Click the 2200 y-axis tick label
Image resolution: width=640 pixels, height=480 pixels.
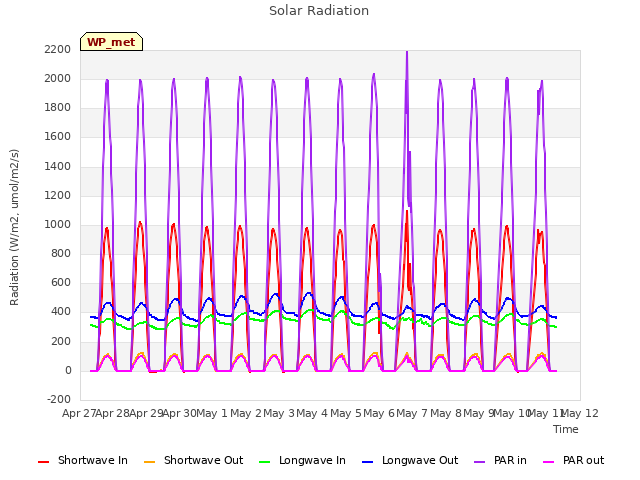(58, 49)
